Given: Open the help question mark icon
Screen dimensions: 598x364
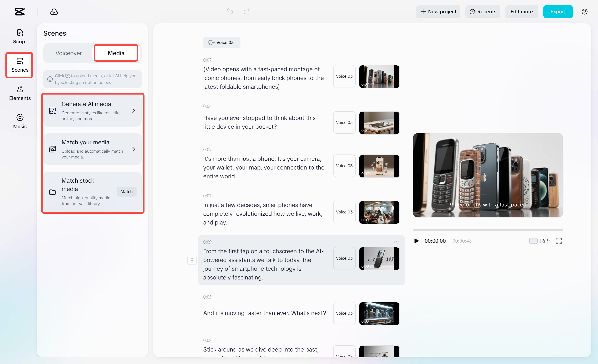Looking at the screenshot, I should click(584, 12).
